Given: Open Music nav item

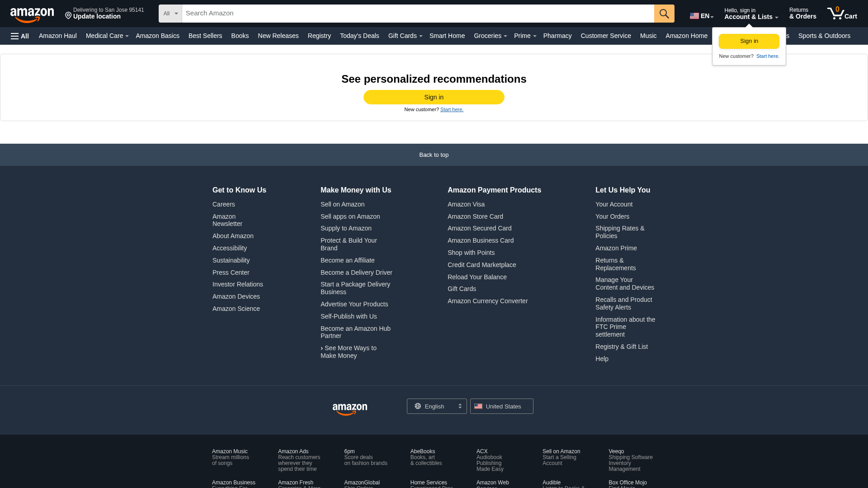Looking at the screenshot, I should point(648,36).
